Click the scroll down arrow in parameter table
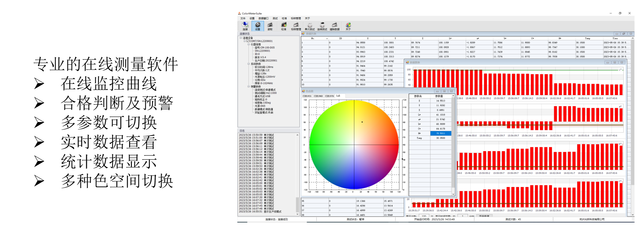Image resolution: width=644 pixels, height=236 pixels. click(453, 194)
